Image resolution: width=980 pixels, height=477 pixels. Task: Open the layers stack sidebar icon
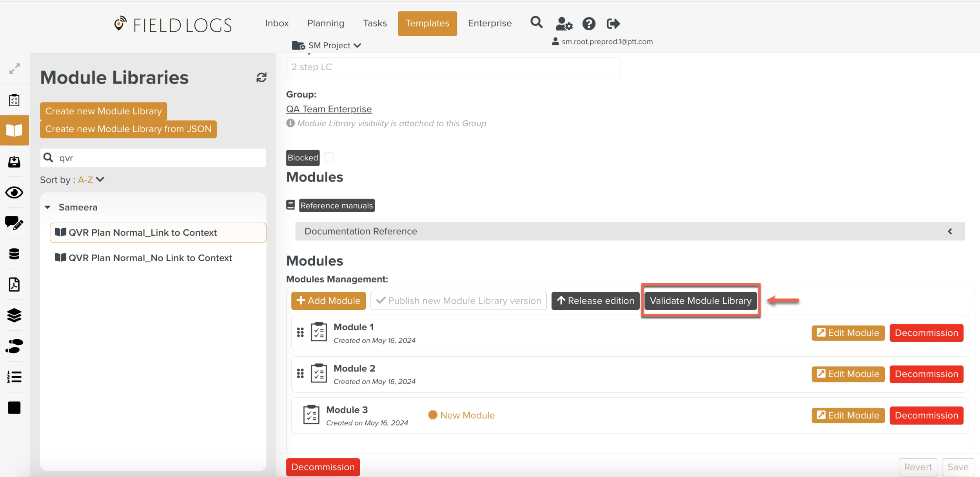point(14,315)
